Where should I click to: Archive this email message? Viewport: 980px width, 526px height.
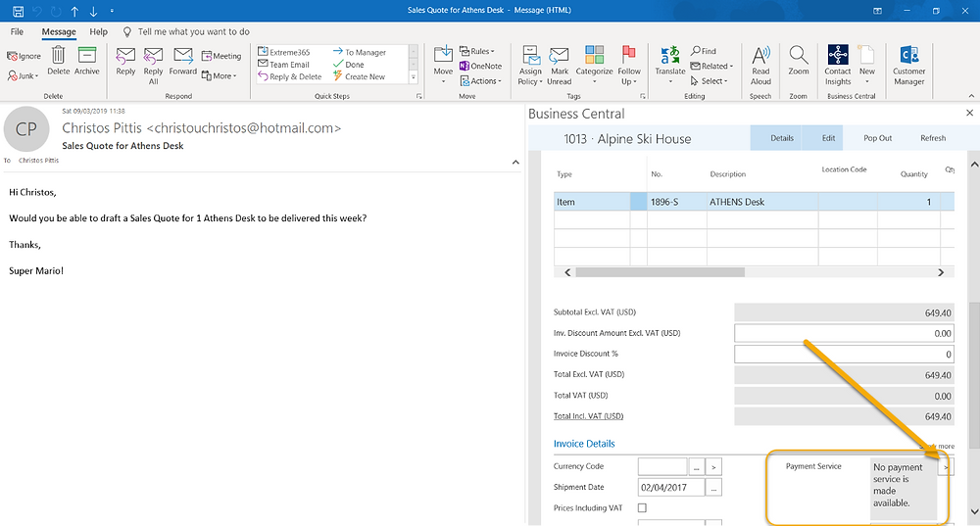87,61
